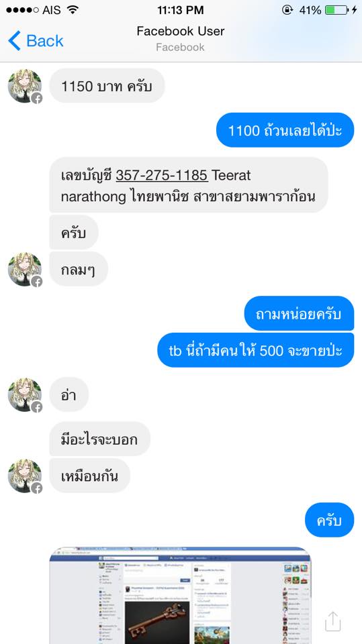Image resolution: width=362 pixels, height=644 pixels.
Task: Tap the Back chevron arrow icon
Action: pyautogui.click(x=14, y=41)
